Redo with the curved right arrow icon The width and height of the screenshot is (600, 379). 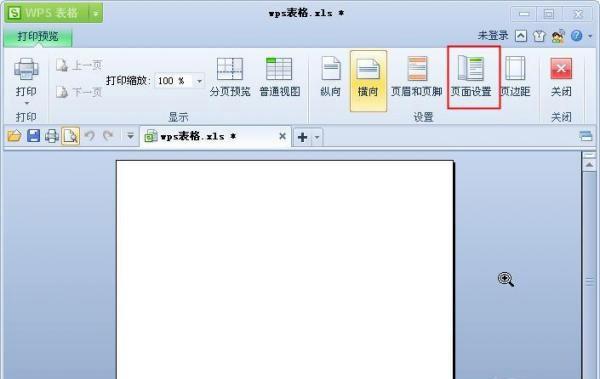108,136
